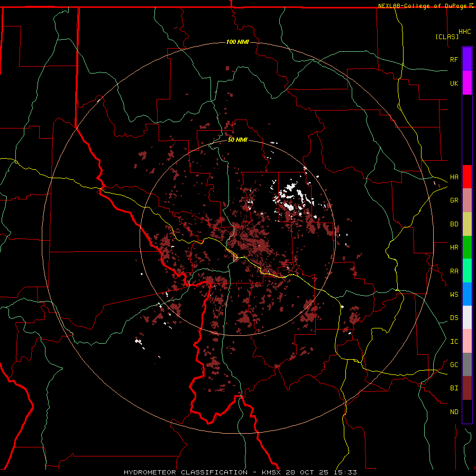The image size is (476, 476).
Task: Click the IC legend label
Action: [454, 341]
